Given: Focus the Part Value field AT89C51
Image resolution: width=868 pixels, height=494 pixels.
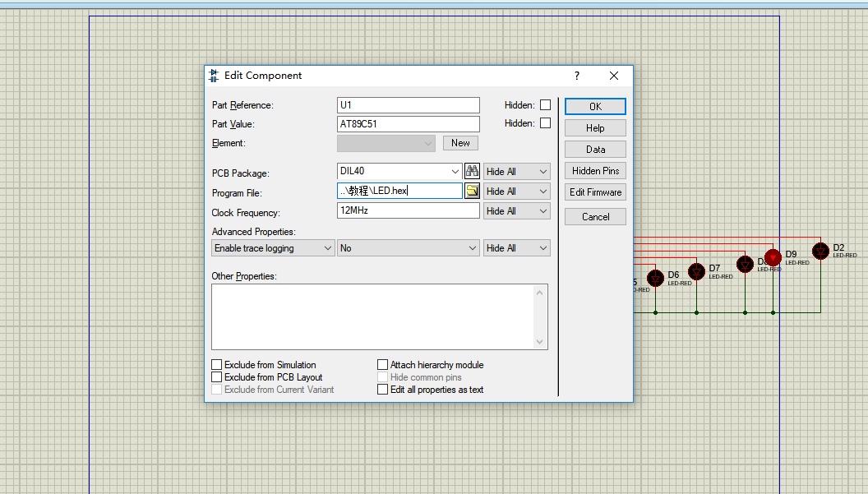Looking at the screenshot, I should click(408, 123).
